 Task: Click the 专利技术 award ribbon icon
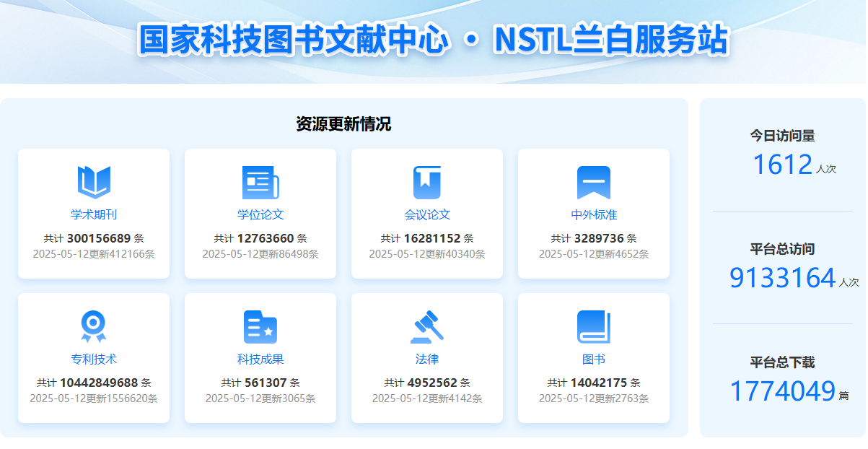[x=94, y=326]
